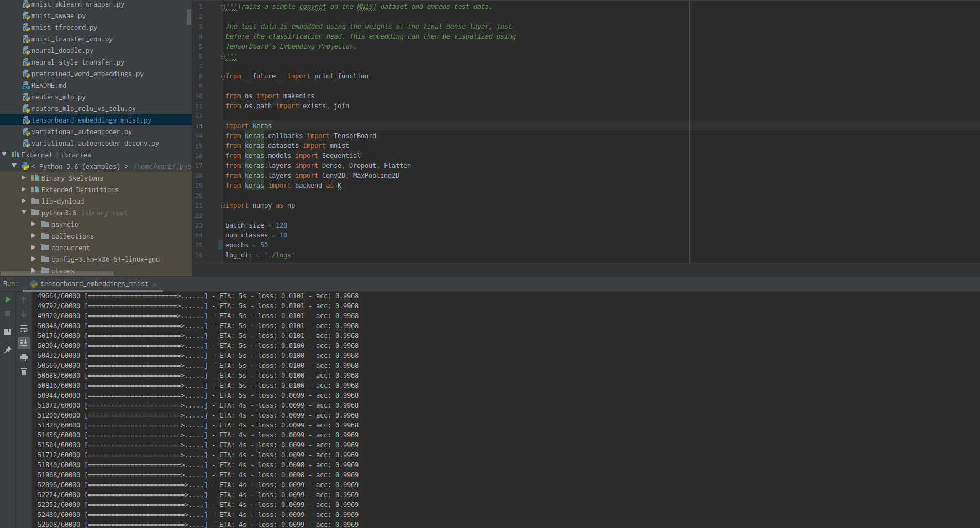Click the Restore Layout icon in run toolbar
The height and width of the screenshot is (528, 980).
click(7, 331)
